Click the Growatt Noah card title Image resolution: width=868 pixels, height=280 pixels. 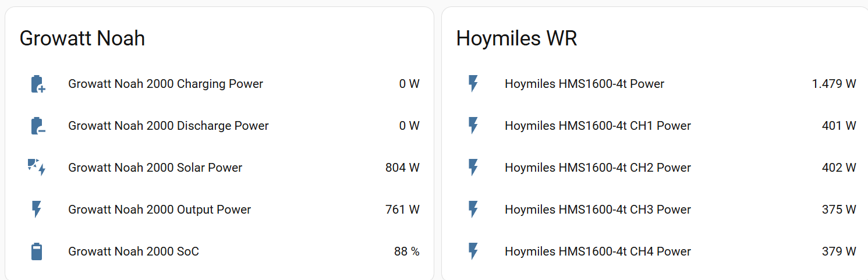pos(82,38)
